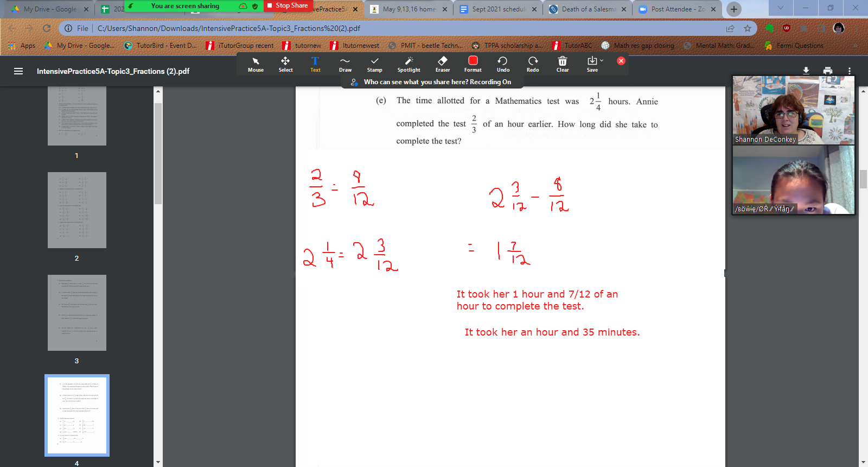Image resolution: width=868 pixels, height=467 pixels.
Task: Open the uBlock Origin extension
Action: [787, 28]
